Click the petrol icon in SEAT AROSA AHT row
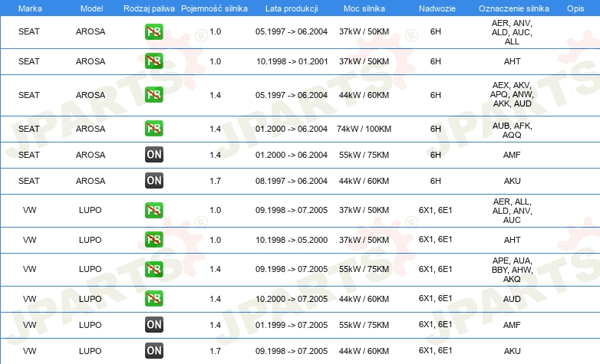The height and width of the screenshot is (364, 600). [x=154, y=61]
